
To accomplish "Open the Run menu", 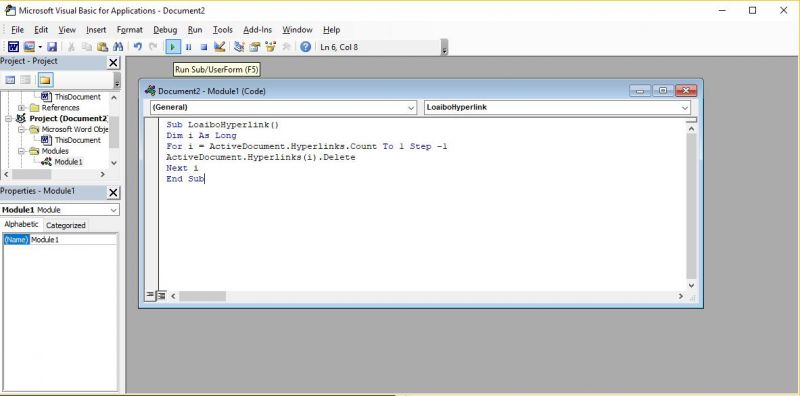I will click(x=195, y=30).
